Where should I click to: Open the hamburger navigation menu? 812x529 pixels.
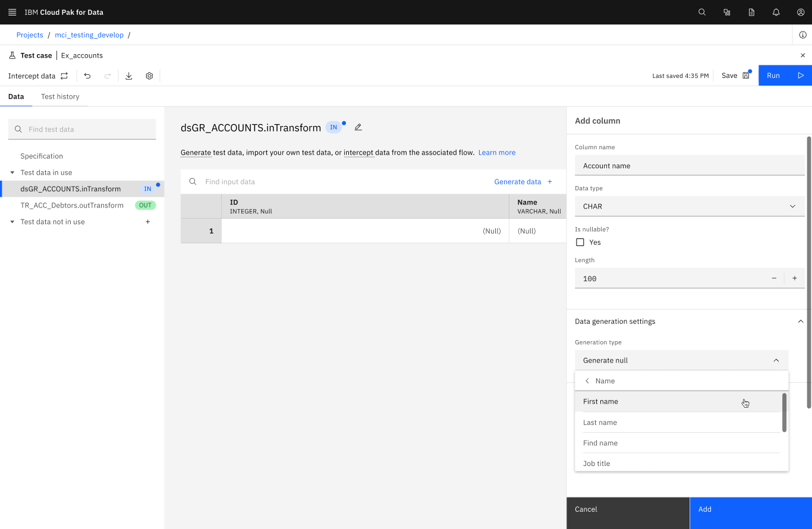coord(12,12)
